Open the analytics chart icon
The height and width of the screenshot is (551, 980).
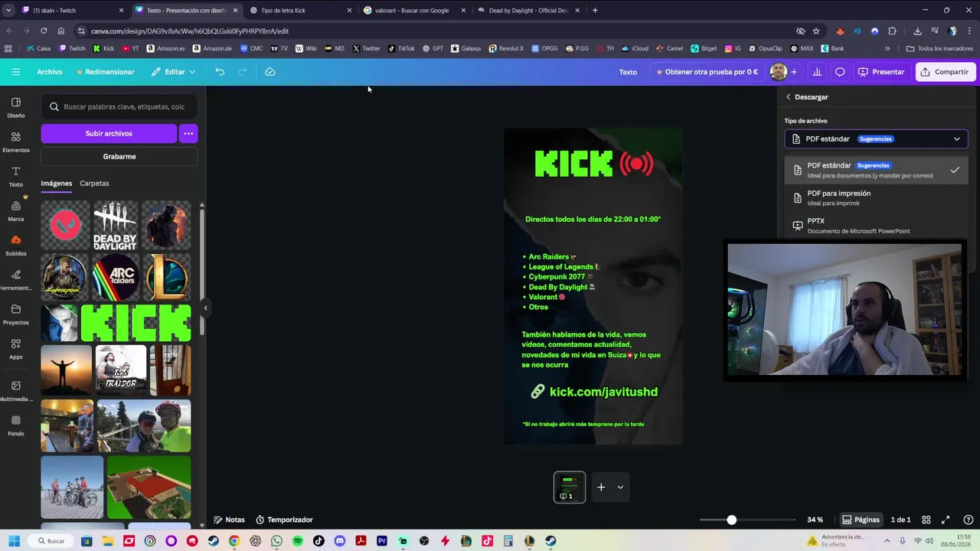817,72
